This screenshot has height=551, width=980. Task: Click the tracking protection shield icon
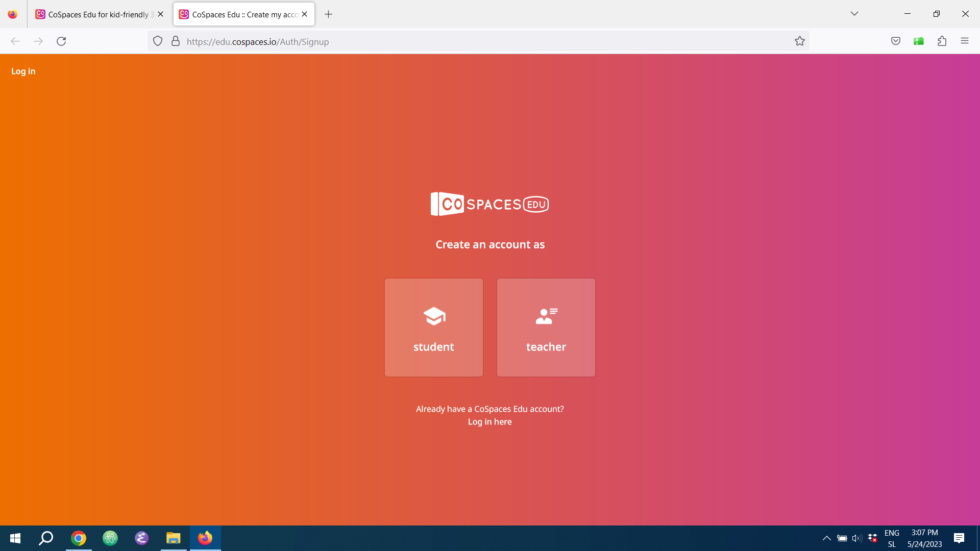tap(158, 41)
